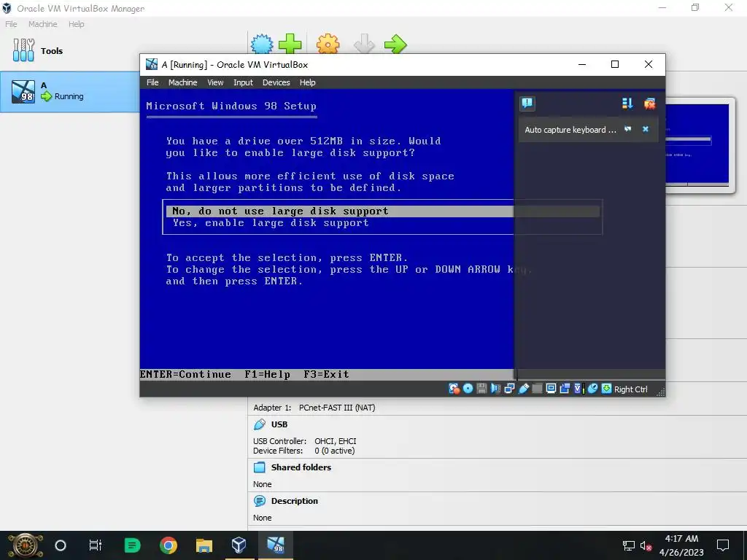Click the mouse integration status icon
This screenshot has width=747, height=560.
[x=592, y=389]
